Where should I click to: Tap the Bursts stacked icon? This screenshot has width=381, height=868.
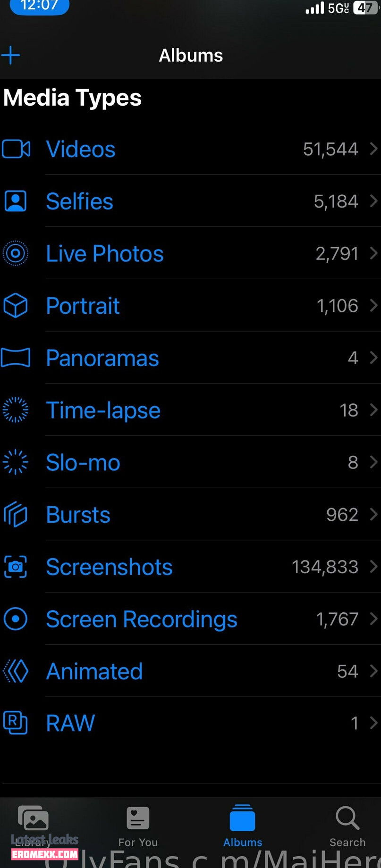pyautogui.click(x=16, y=514)
